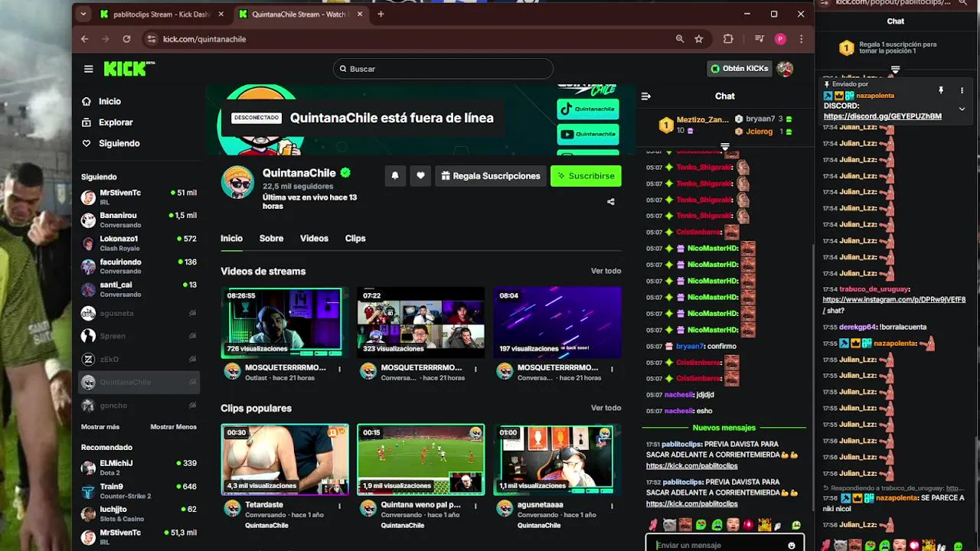The image size is (980, 551).
Task: Open Train9 recommended channel
Action: (x=139, y=491)
